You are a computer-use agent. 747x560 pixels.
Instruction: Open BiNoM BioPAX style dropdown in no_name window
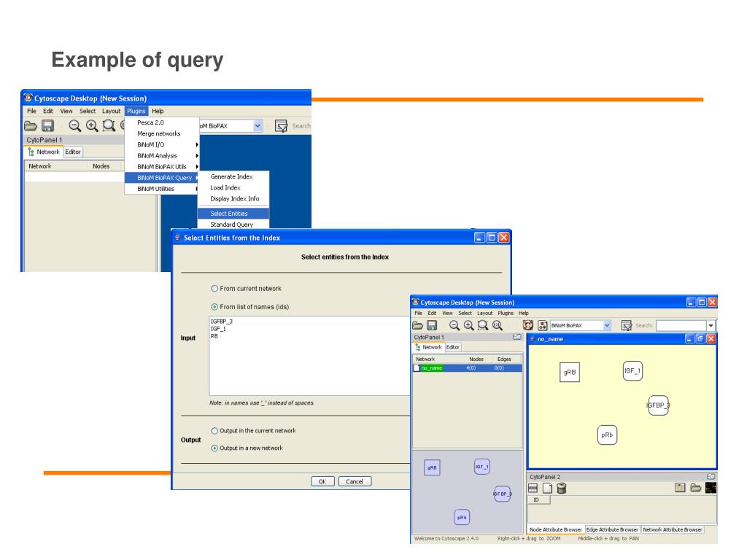click(x=607, y=325)
